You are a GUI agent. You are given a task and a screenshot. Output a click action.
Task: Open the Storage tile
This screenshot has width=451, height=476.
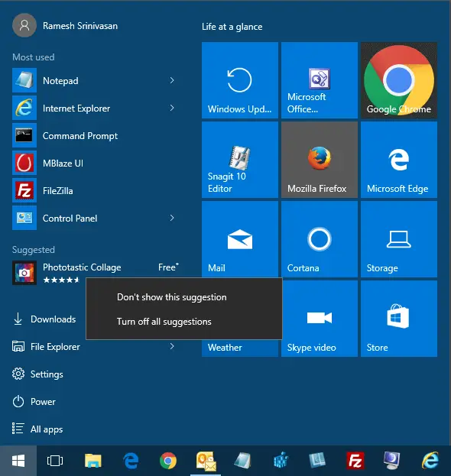399,239
